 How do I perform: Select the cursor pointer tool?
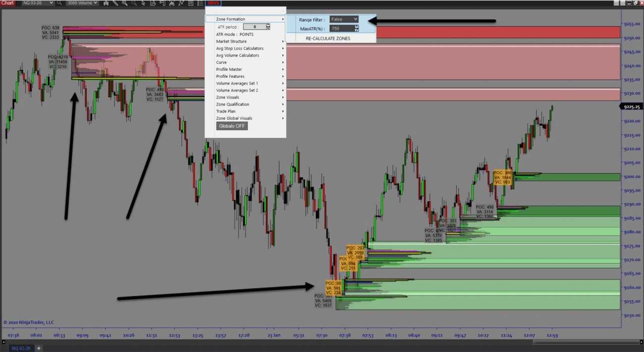(144, 3)
